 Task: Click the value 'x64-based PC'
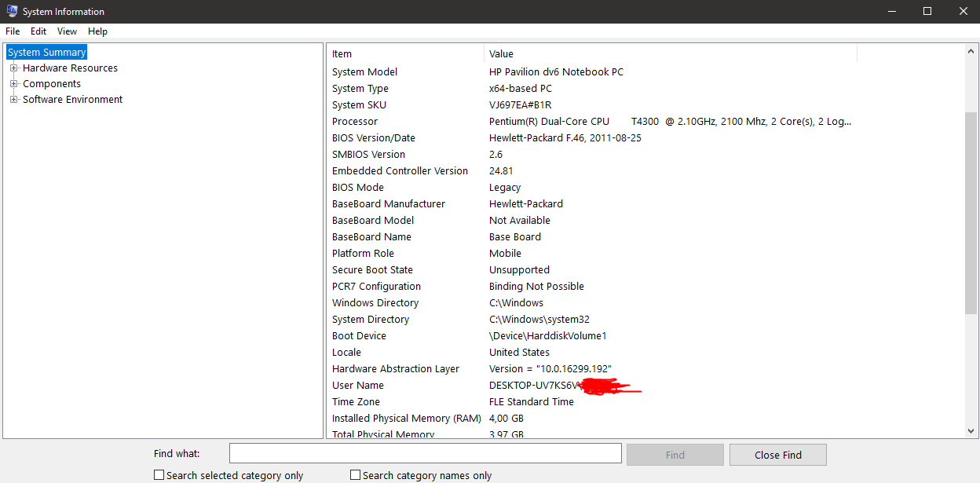click(521, 89)
